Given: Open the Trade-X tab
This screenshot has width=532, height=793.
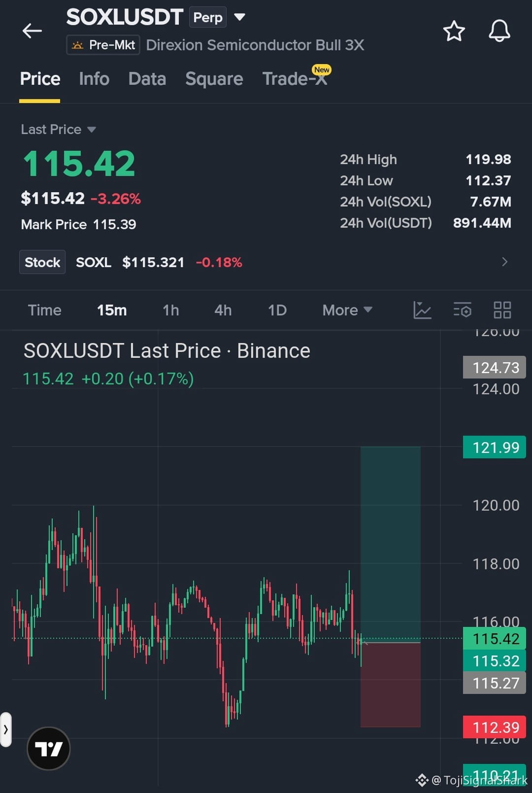Looking at the screenshot, I should point(295,79).
